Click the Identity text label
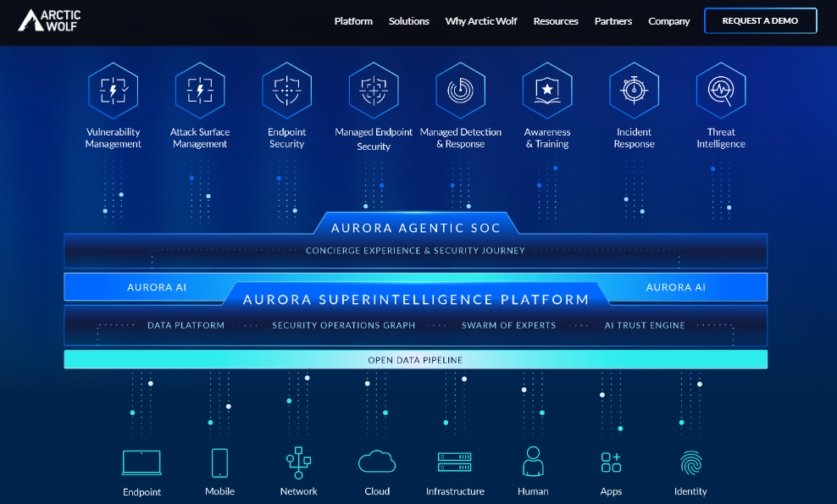 [x=690, y=491]
